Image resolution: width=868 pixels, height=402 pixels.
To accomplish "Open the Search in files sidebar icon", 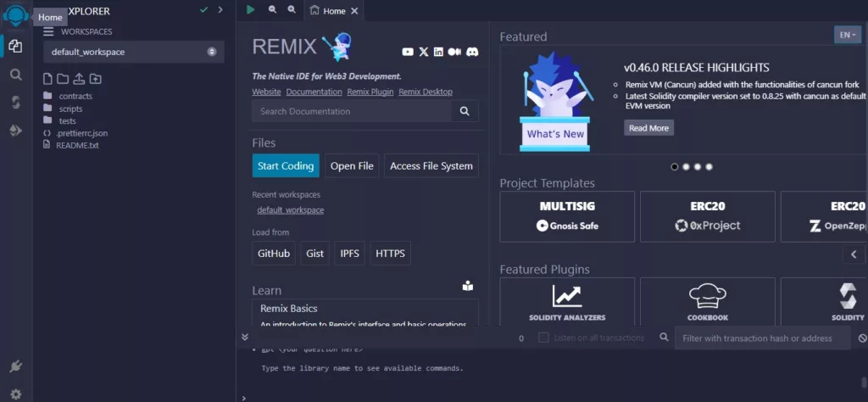I will tap(16, 75).
